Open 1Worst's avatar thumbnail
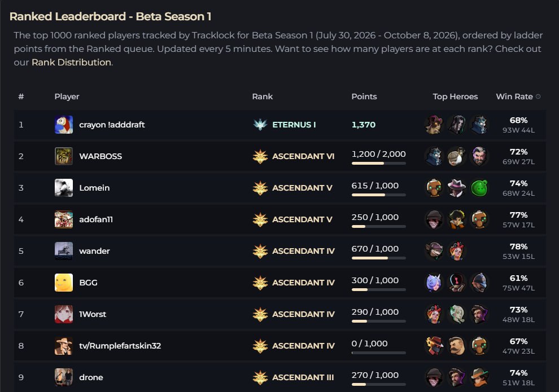The height and width of the screenshot is (392, 559). (x=64, y=314)
